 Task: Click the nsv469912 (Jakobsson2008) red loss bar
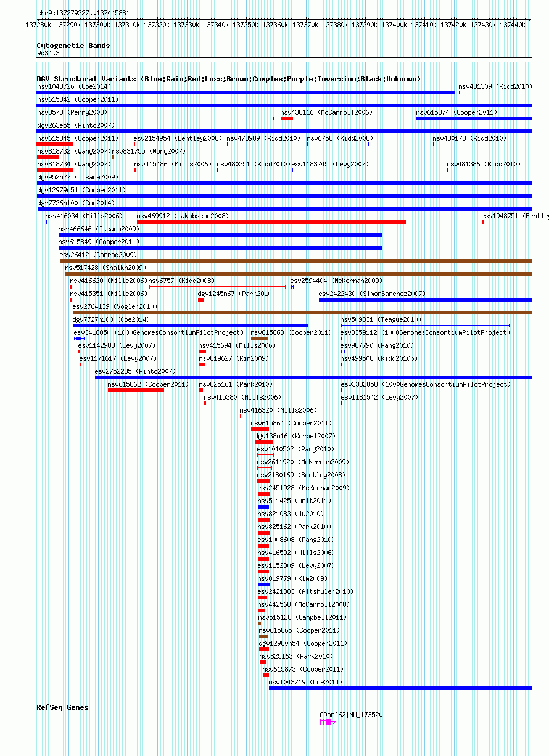click(271, 222)
